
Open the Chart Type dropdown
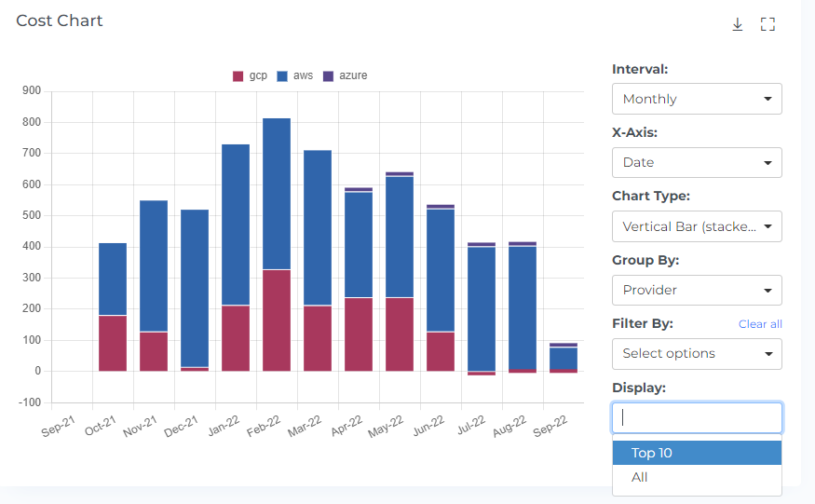[697, 226]
